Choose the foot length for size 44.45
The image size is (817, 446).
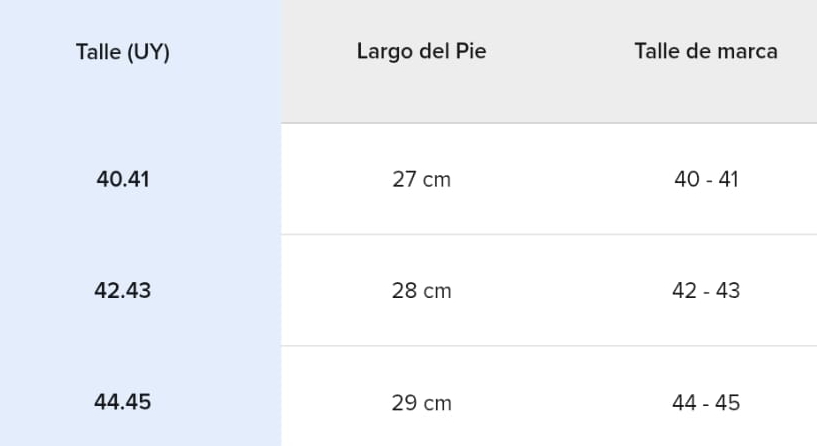click(421, 403)
